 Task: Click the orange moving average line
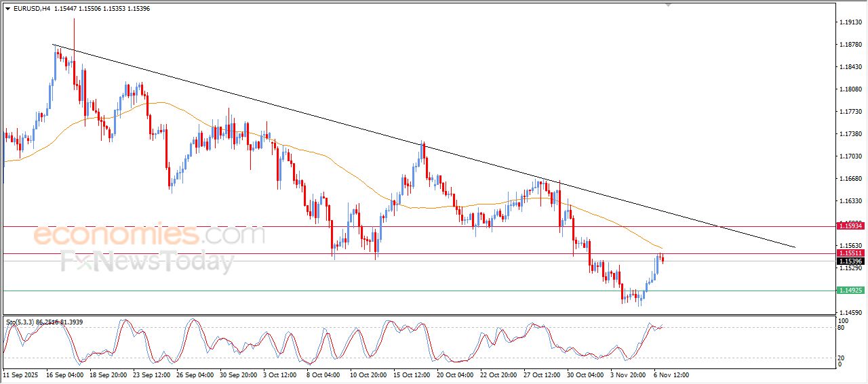(339, 167)
